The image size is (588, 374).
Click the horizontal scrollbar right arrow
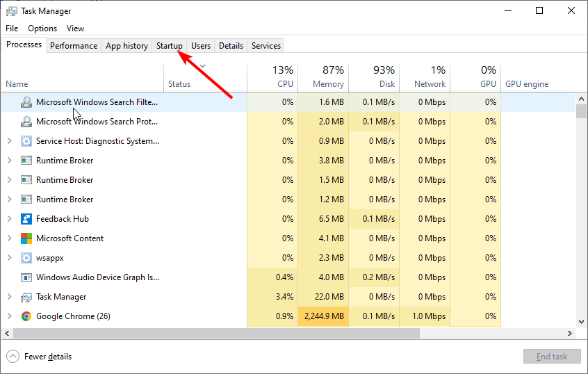(570, 333)
